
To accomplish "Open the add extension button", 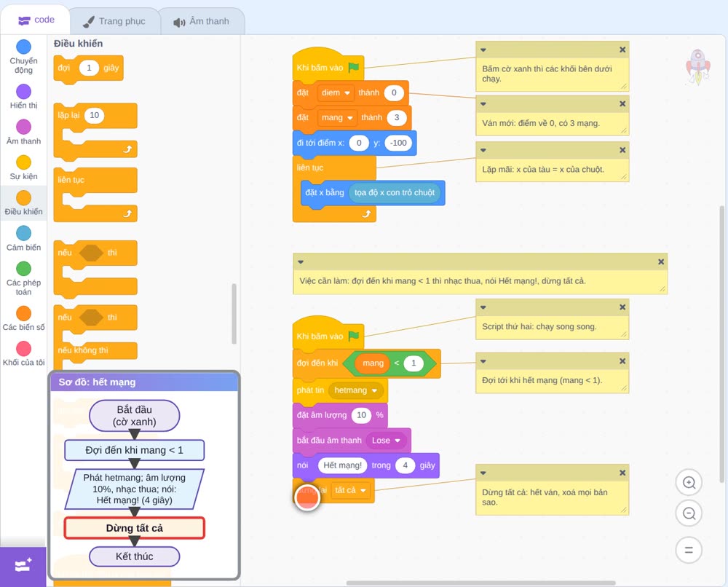I will [x=23, y=566].
